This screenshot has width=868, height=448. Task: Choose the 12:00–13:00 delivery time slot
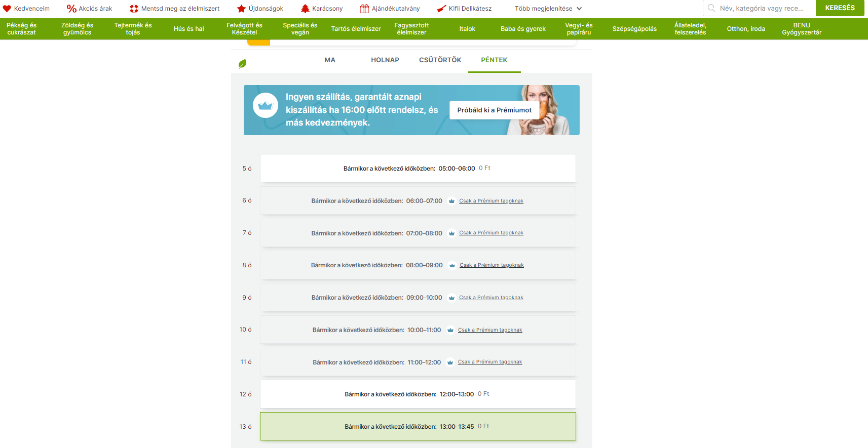pyautogui.click(x=418, y=394)
